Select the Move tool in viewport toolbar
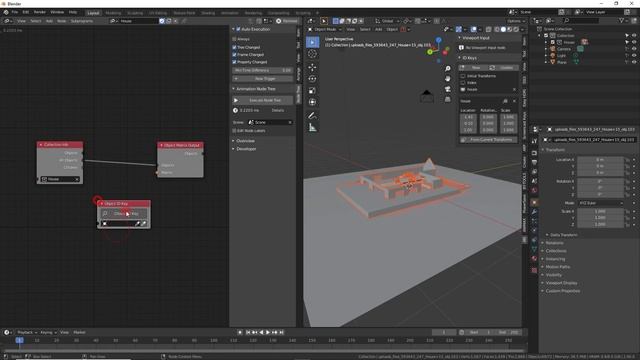This screenshot has width=640, height=360. point(312,67)
